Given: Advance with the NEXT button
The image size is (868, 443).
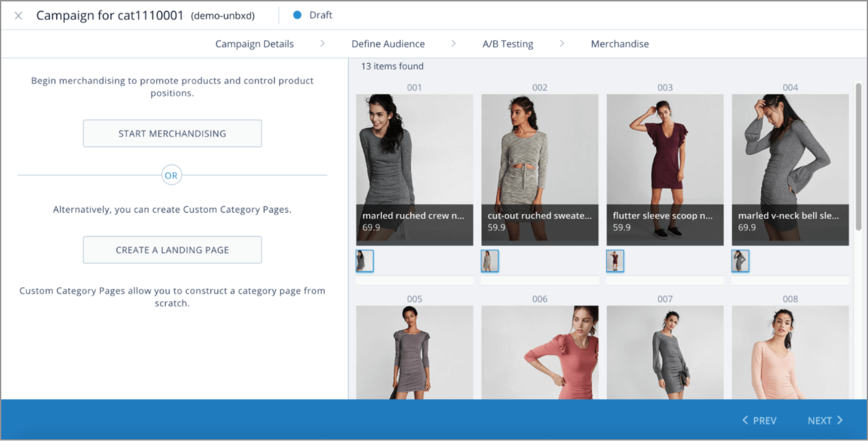Looking at the screenshot, I should [825, 421].
